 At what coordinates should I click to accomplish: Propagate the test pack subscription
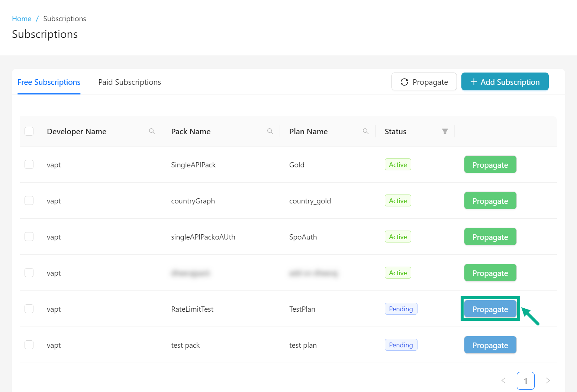[x=490, y=345]
